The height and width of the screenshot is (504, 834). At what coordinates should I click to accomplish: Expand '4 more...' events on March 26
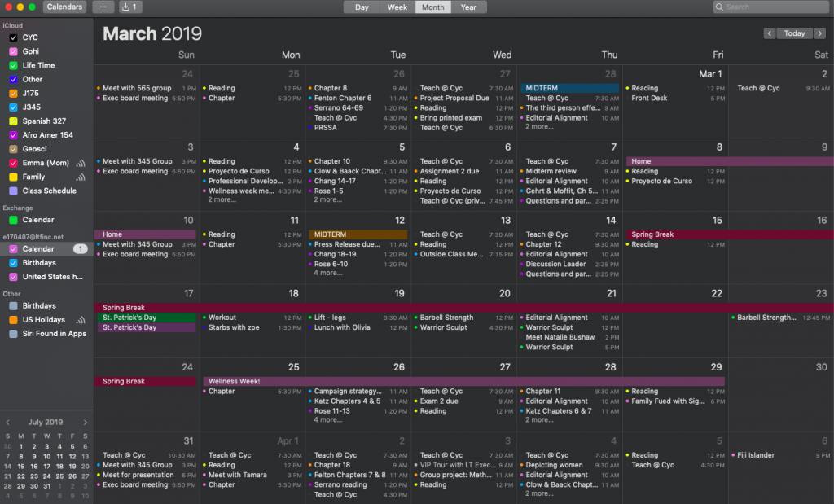coord(328,420)
